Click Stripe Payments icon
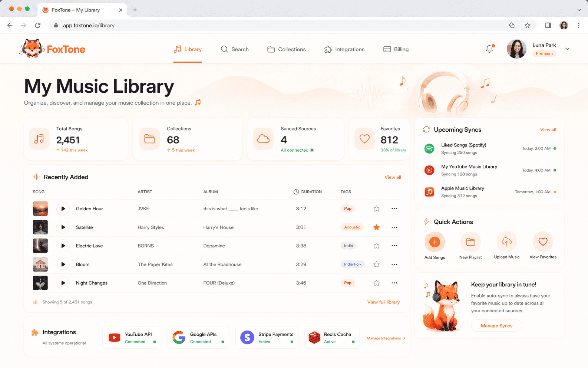Image resolution: width=588 pixels, height=368 pixels. pos(247,338)
